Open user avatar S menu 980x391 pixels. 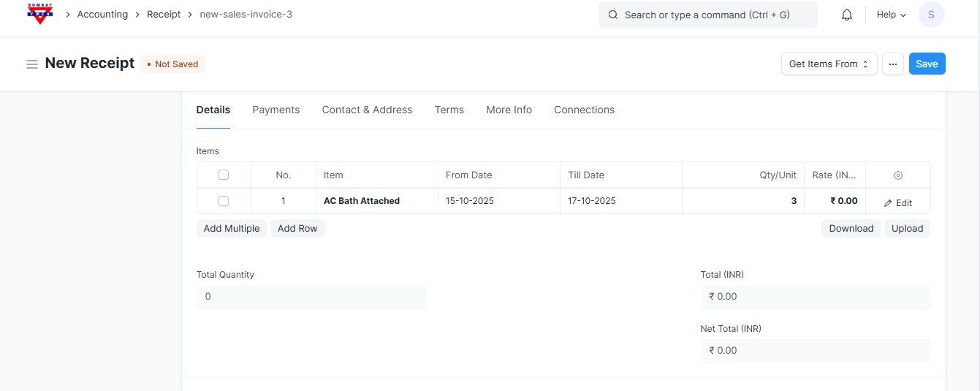(x=931, y=15)
